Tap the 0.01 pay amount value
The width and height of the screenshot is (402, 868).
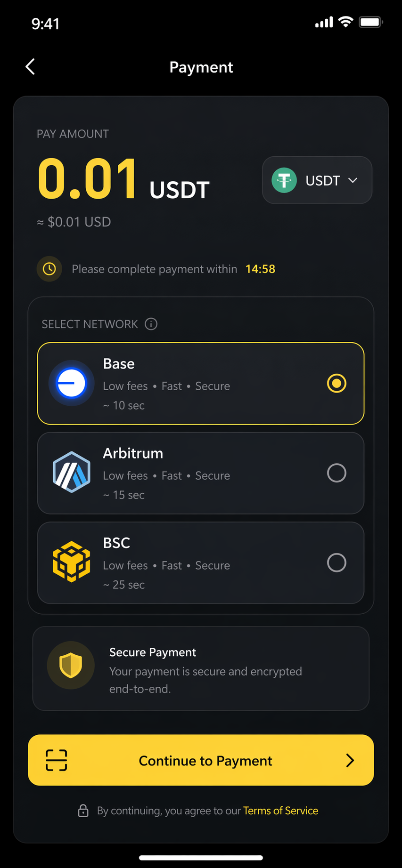coord(87,179)
